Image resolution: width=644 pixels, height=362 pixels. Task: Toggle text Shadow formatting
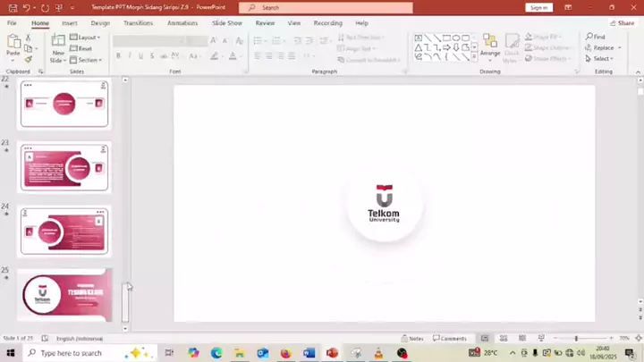coord(152,55)
